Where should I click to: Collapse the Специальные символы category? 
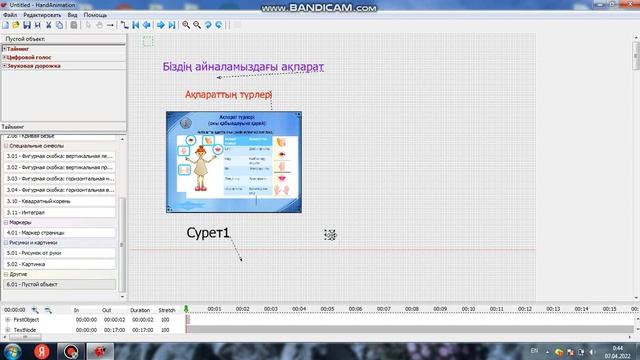pyautogui.click(x=6, y=146)
